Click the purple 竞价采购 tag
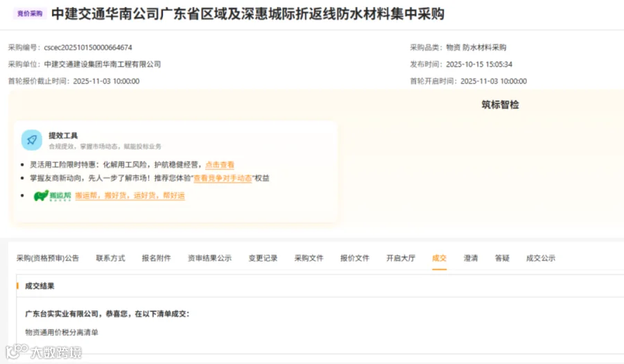The height and width of the screenshot is (364, 624). coord(30,14)
